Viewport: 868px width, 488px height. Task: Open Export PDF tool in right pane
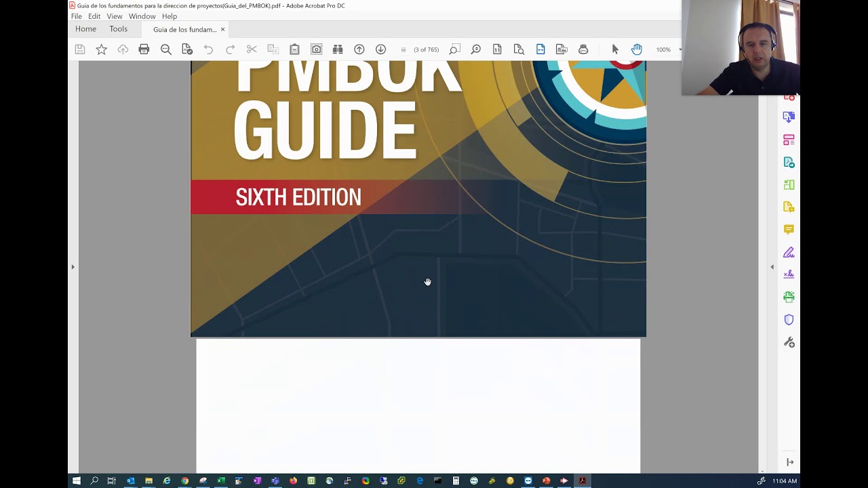[x=789, y=117]
